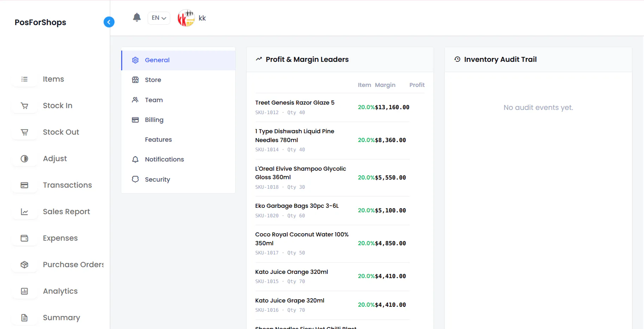Image resolution: width=644 pixels, height=329 pixels.
Task: Open the Billing settings section
Action: pos(178,120)
